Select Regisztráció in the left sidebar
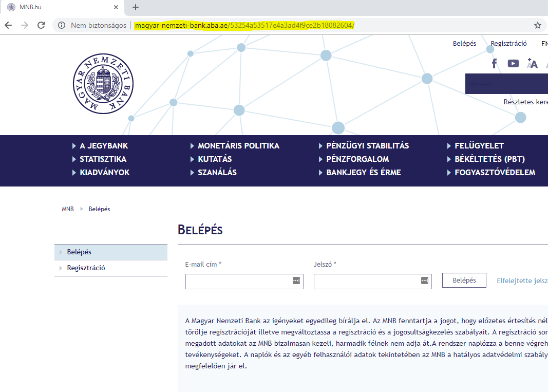The width and height of the screenshot is (548, 392). click(86, 268)
